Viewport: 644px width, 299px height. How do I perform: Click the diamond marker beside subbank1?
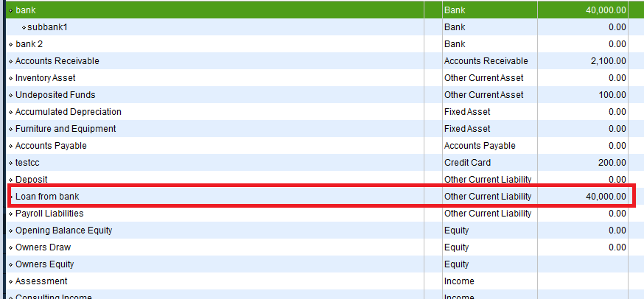point(24,27)
